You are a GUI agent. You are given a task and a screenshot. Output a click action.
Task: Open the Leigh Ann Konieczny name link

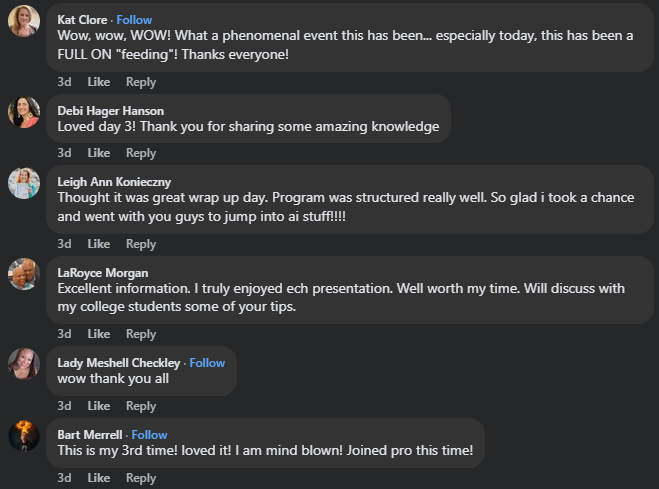[114, 182]
